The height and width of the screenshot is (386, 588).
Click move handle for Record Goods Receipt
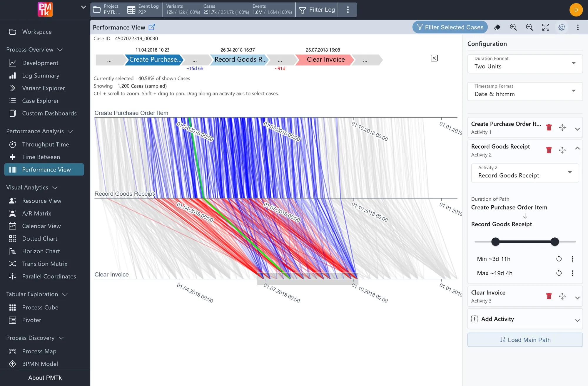tap(562, 150)
